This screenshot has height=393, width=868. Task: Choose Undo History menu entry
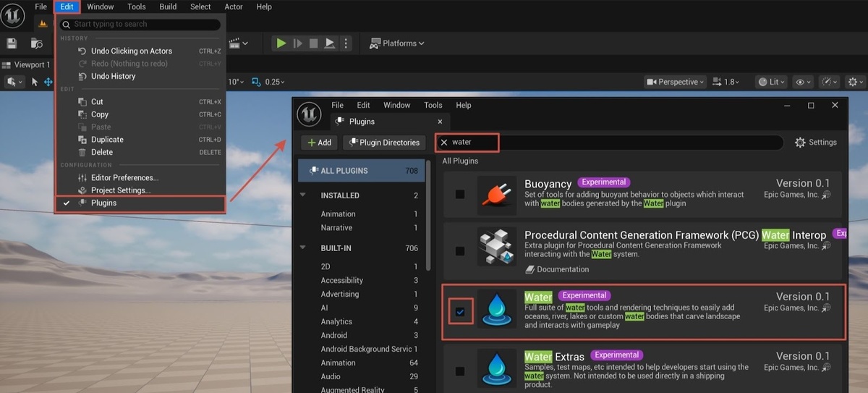pyautogui.click(x=141, y=76)
